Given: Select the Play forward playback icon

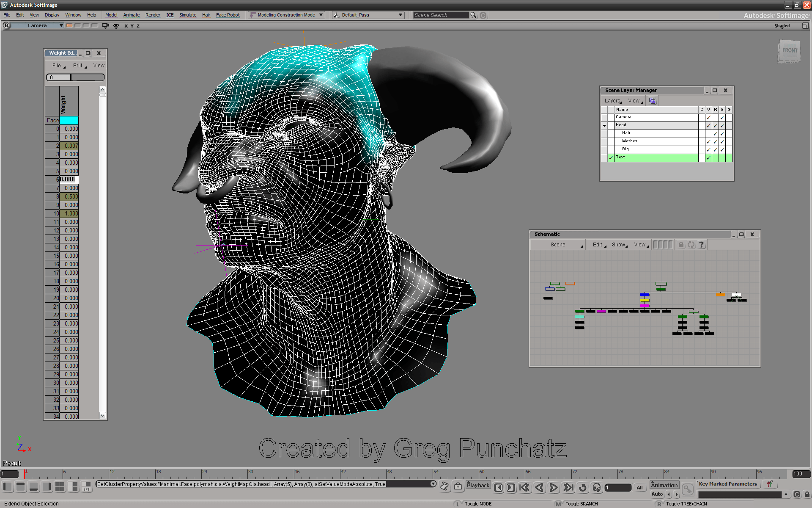Looking at the screenshot, I should pos(553,488).
